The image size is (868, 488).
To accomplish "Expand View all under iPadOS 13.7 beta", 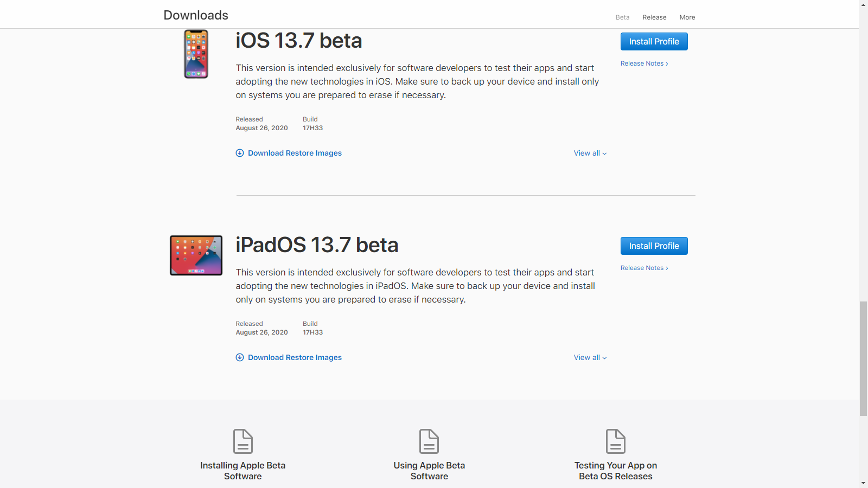I will [x=590, y=358].
